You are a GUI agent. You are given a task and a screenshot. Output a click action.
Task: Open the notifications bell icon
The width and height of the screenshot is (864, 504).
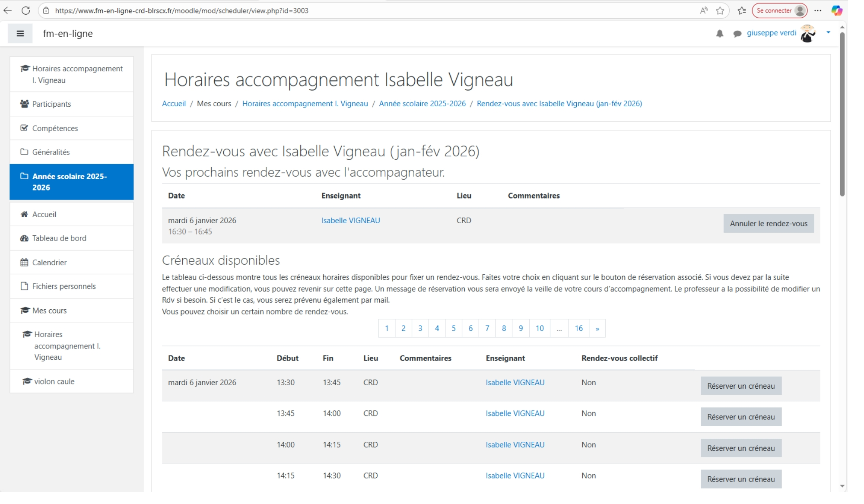click(x=719, y=34)
